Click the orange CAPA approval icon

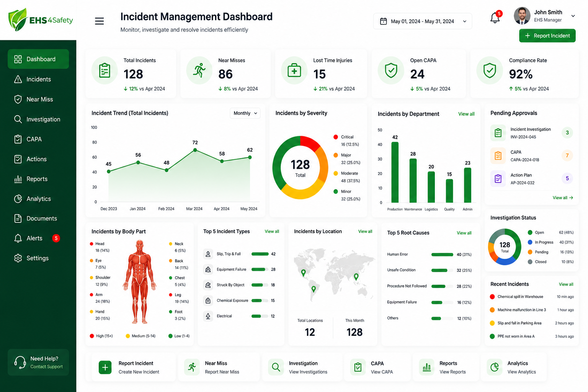498,156
